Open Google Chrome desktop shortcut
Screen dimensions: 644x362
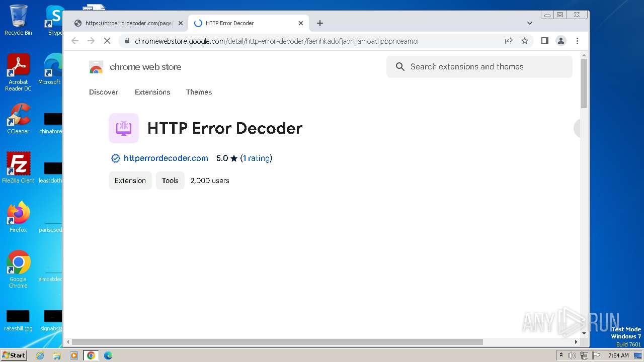click(18, 269)
